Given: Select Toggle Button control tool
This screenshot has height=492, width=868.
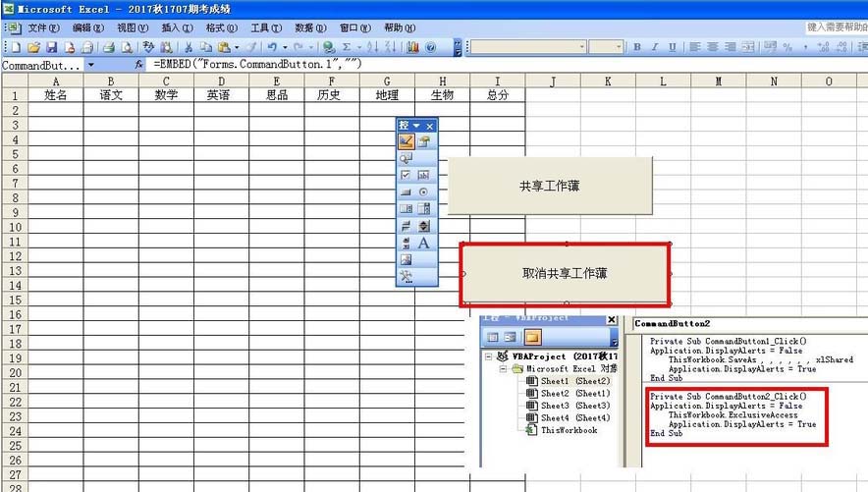Looking at the screenshot, I should click(406, 226).
